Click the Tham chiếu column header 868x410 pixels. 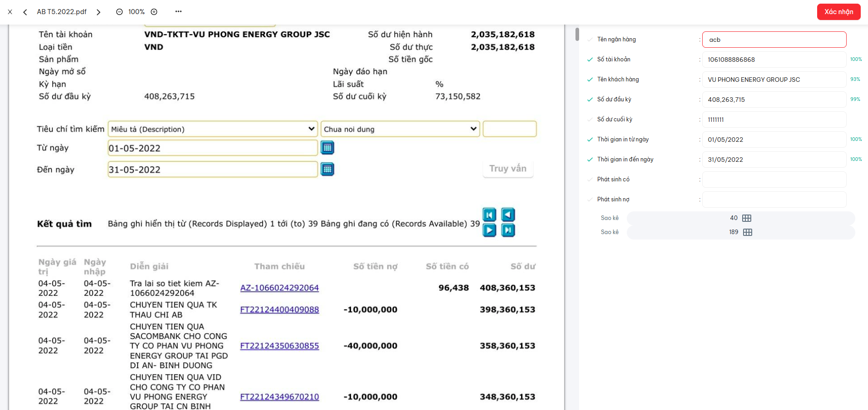(x=279, y=266)
